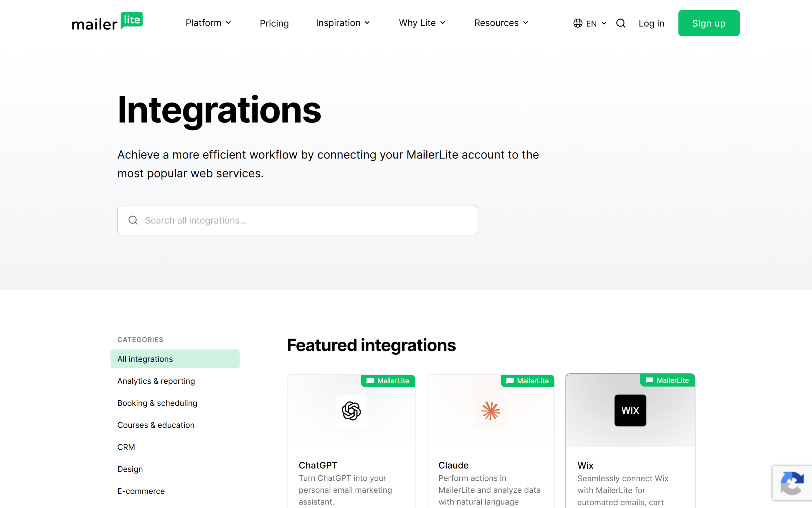The image size is (812, 508).
Task: Click the MailerLite badge on Wix card
Action: tap(667, 380)
